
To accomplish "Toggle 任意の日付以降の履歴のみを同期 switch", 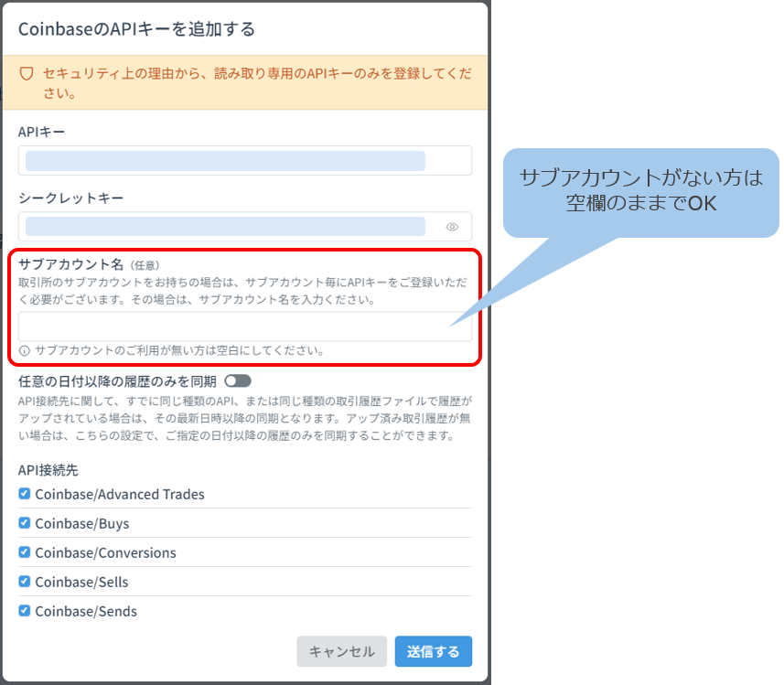I will (x=238, y=381).
